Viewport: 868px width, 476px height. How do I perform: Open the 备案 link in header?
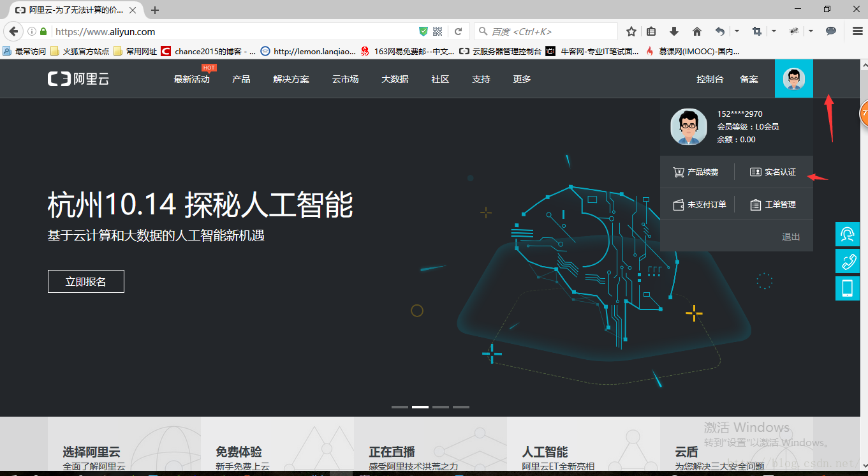click(749, 79)
